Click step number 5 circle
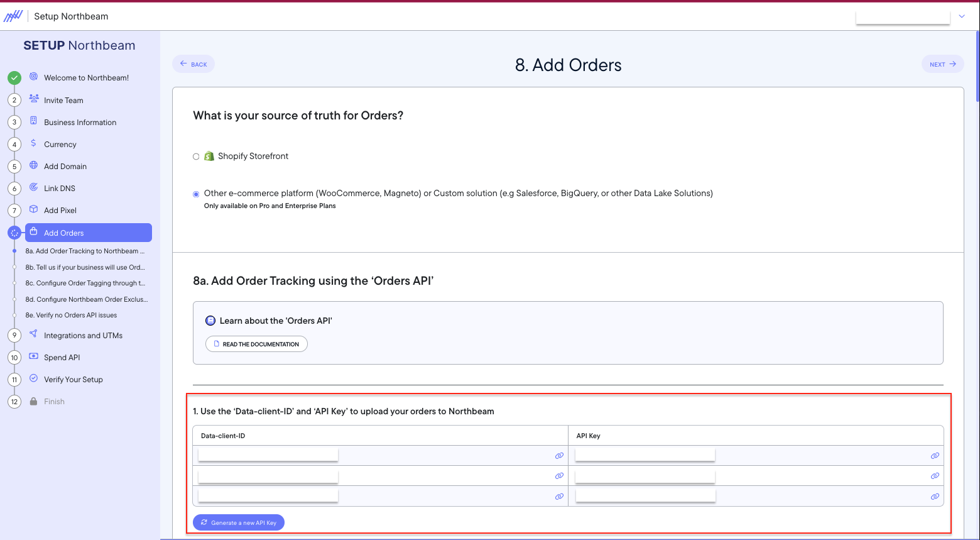This screenshot has width=980, height=540. [x=14, y=167]
